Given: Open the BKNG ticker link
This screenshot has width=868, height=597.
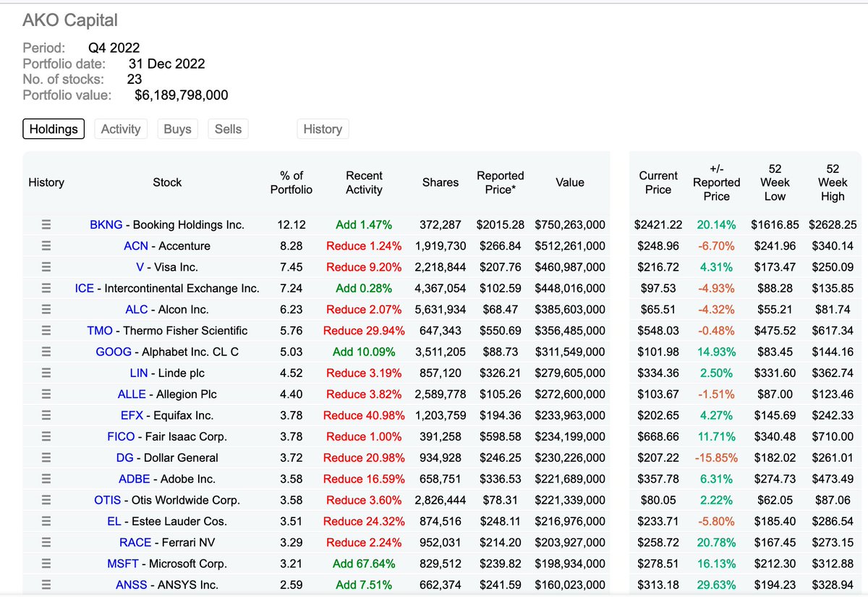Looking at the screenshot, I should [106, 225].
